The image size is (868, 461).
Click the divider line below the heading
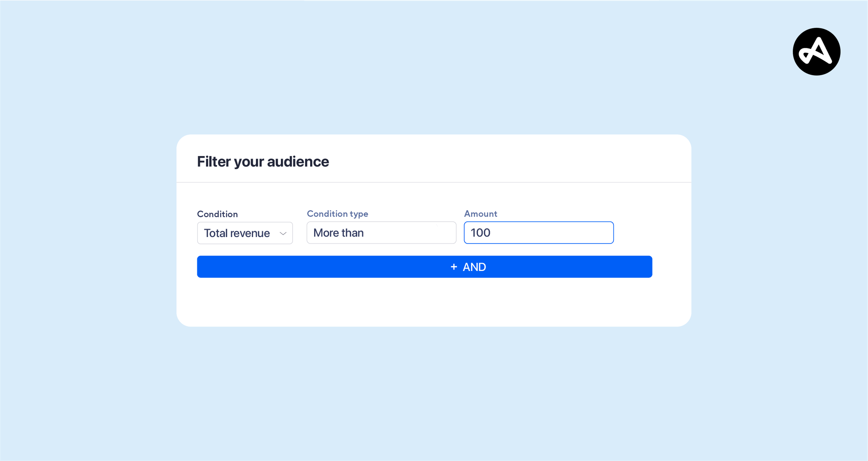pos(434,182)
